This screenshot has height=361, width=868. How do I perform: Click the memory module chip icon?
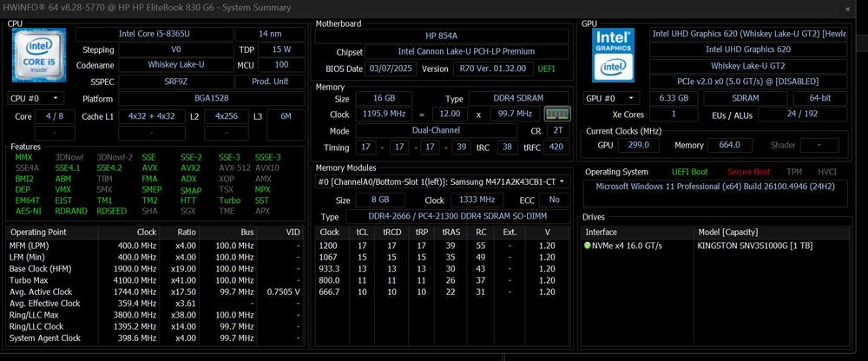click(x=557, y=114)
